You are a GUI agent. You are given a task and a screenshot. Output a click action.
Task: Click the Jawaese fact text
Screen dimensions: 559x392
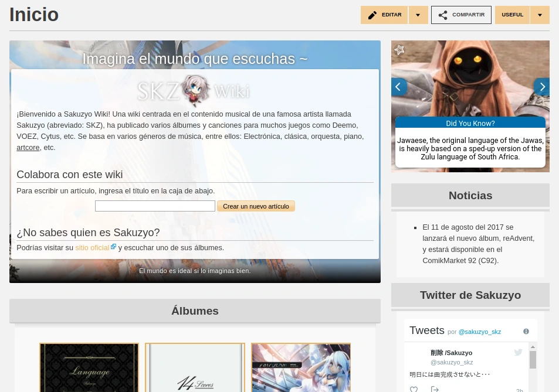coord(470,148)
